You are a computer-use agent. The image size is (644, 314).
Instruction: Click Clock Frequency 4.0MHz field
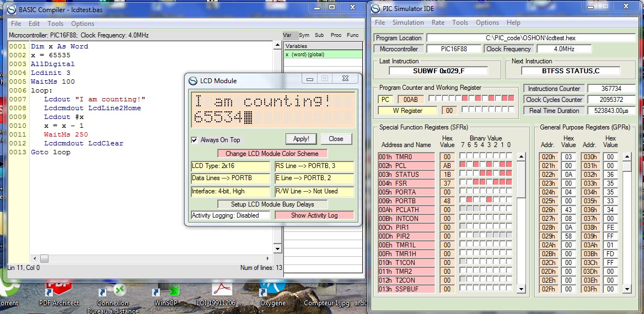pyautogui.click(x=564, y=49)
